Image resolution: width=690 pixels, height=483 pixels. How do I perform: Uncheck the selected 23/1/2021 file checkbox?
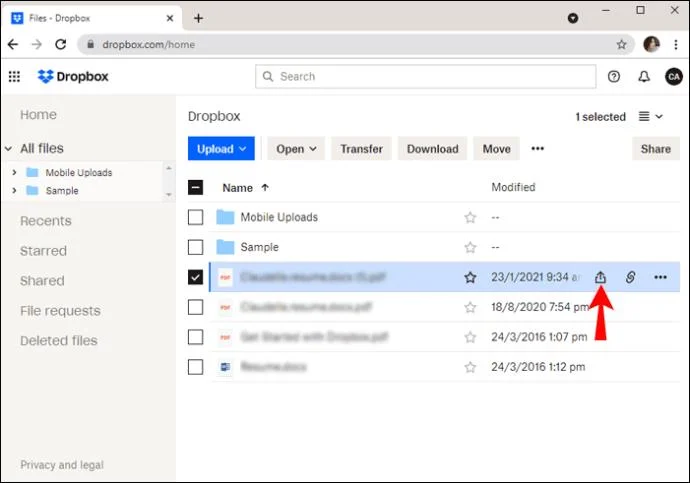[x=195, y=277]
